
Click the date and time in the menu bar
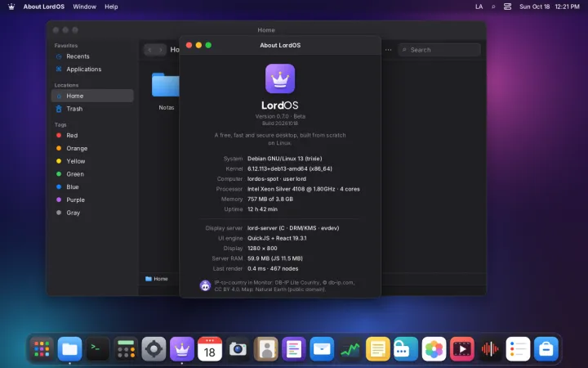click(550, 7)
